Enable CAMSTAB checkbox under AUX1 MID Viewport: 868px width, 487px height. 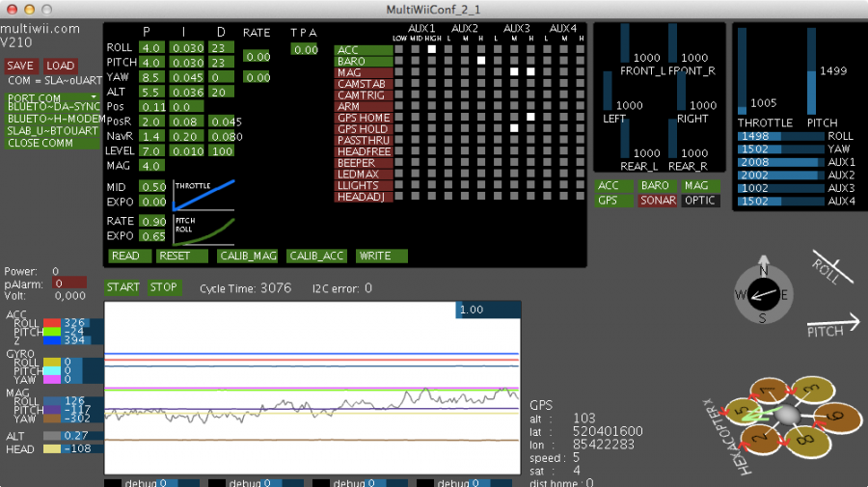[x=415, y=83]
